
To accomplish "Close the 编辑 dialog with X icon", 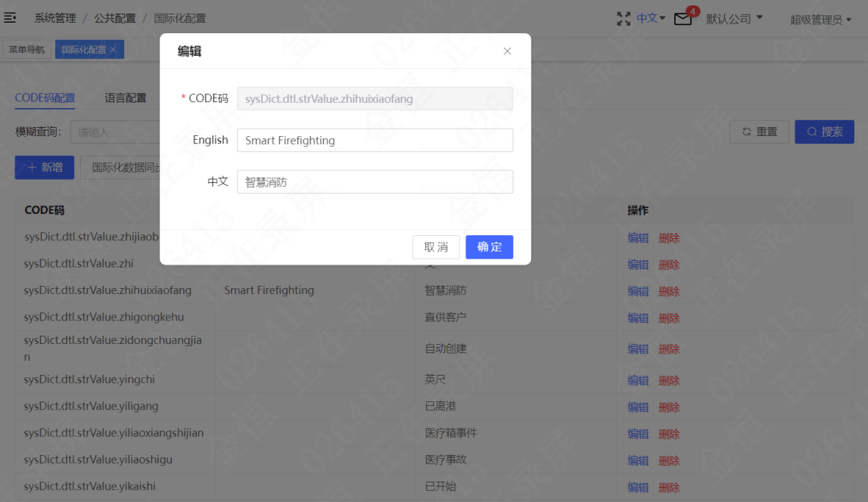I will (x=507, y=51).
